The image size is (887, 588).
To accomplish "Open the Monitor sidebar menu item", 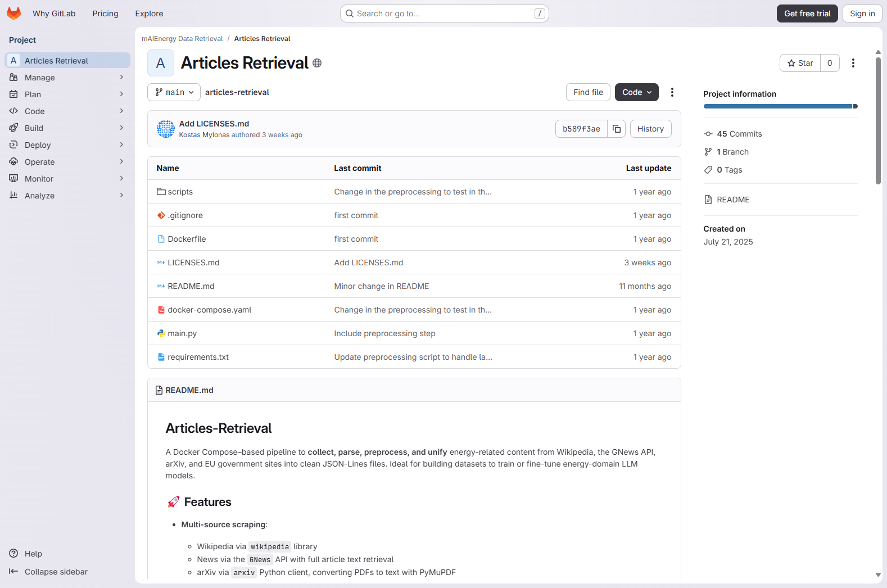I will 67,179.
